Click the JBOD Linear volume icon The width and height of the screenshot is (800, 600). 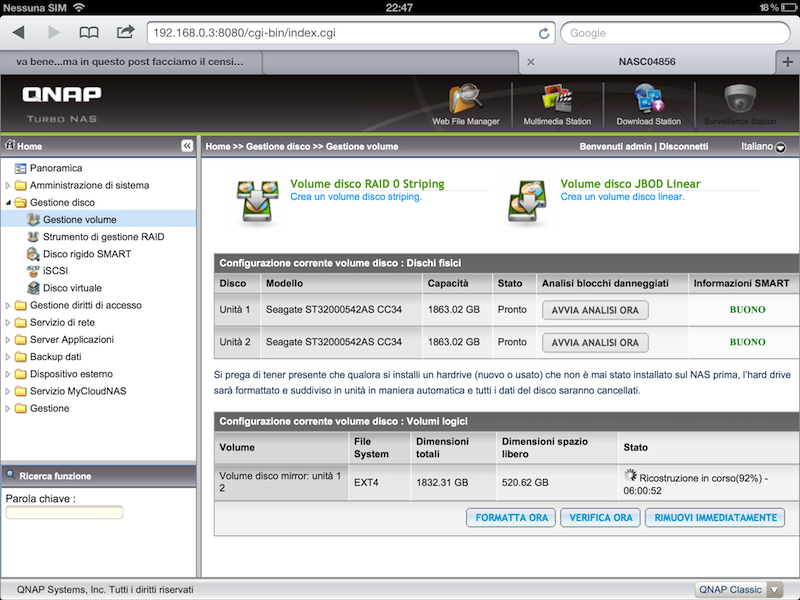click(527, 198)
